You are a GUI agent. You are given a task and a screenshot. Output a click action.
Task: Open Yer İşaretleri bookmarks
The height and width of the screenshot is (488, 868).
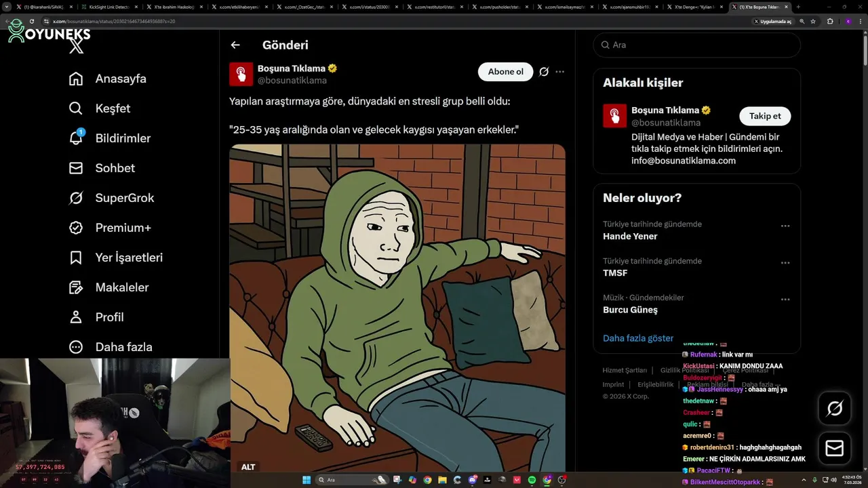[116, 258]
